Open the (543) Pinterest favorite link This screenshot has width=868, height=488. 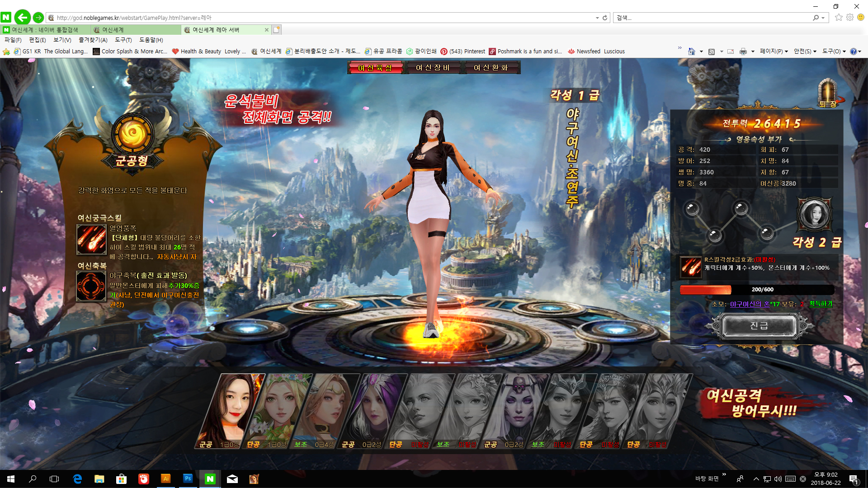click(462, 52)
